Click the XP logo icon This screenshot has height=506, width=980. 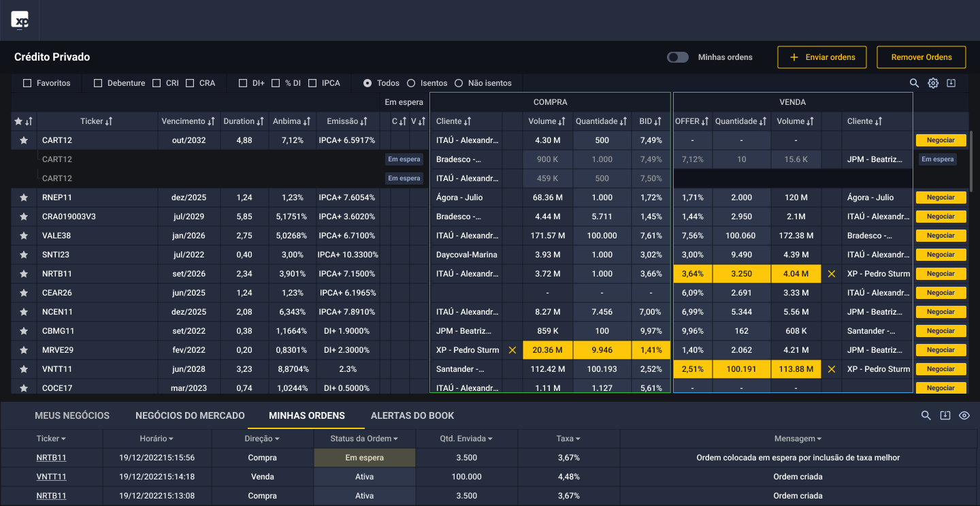20,20
